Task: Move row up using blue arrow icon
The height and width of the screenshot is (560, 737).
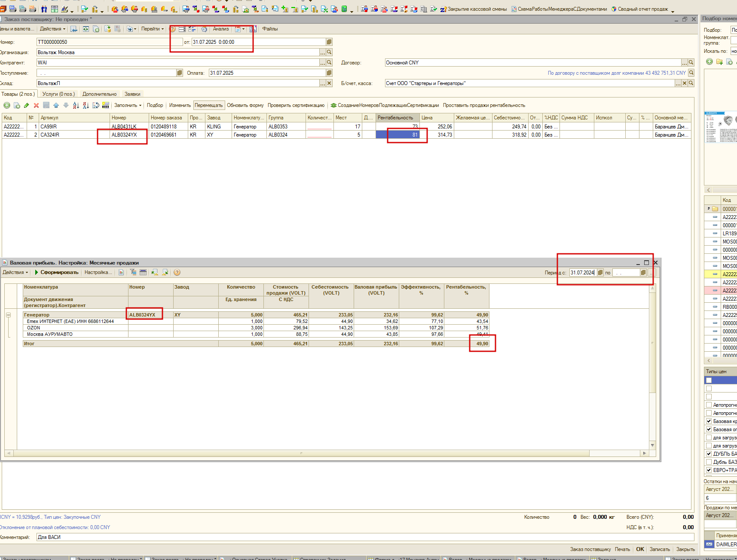Action: pos(56,105)
